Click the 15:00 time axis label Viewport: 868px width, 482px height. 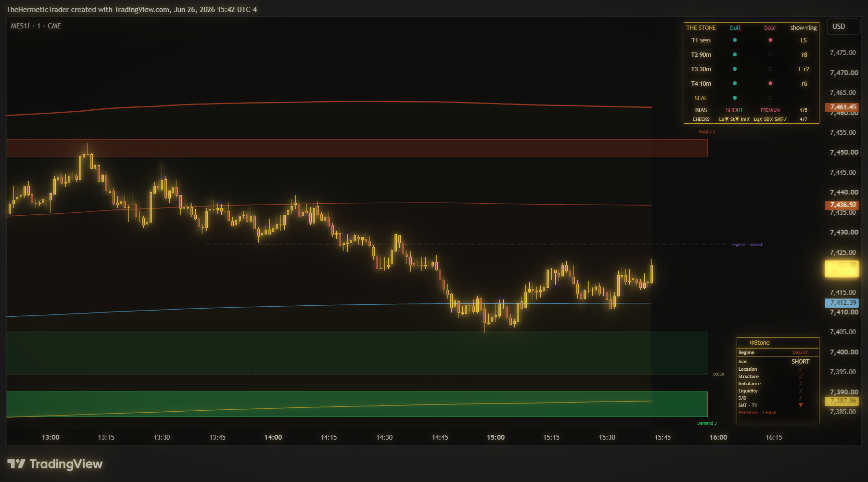(x=496, y=437)
